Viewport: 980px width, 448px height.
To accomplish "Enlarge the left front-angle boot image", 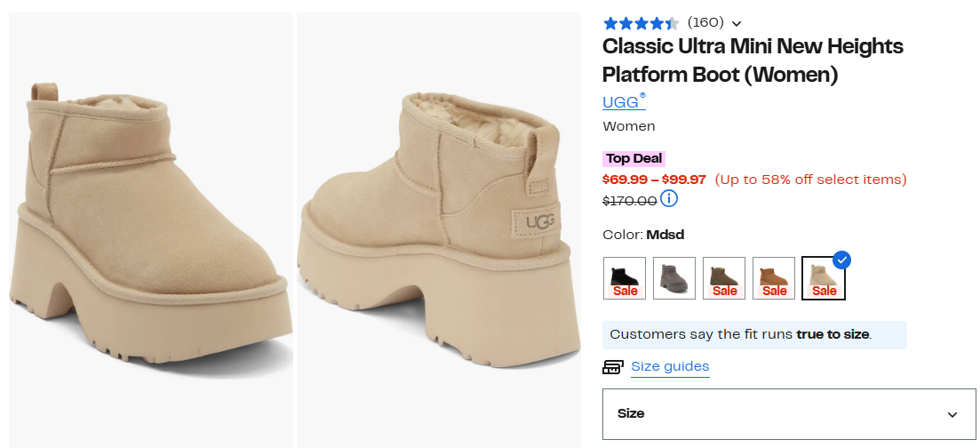I will [151, 230].
